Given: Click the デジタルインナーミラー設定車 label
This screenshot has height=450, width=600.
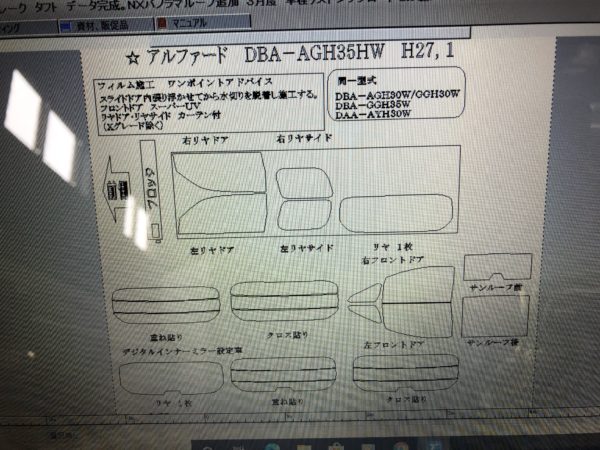Looking at the screenshot, I should (x=182, y=351).
